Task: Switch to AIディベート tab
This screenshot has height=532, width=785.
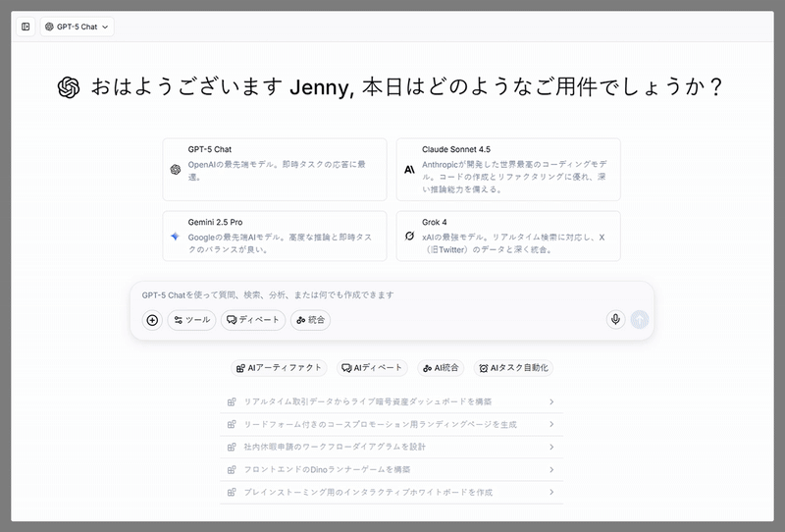Action: 372,368
